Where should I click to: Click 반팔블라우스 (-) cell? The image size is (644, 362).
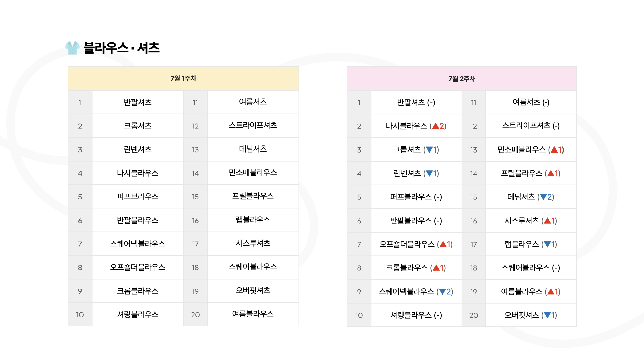[416, 221]
